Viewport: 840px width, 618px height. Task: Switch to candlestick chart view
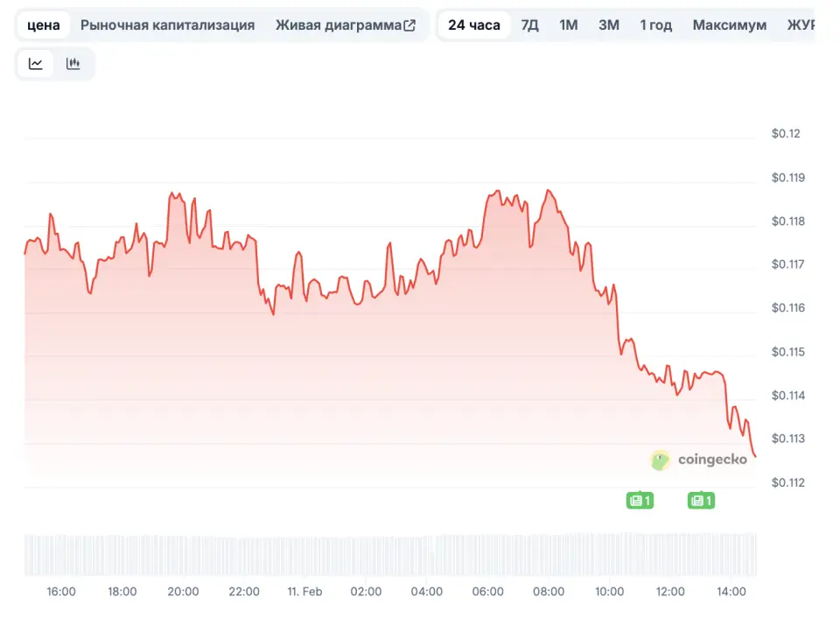click(73, 64)
